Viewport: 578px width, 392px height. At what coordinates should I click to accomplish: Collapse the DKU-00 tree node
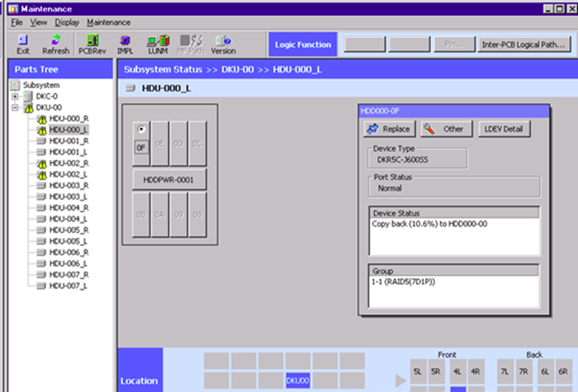pos(15,108)
